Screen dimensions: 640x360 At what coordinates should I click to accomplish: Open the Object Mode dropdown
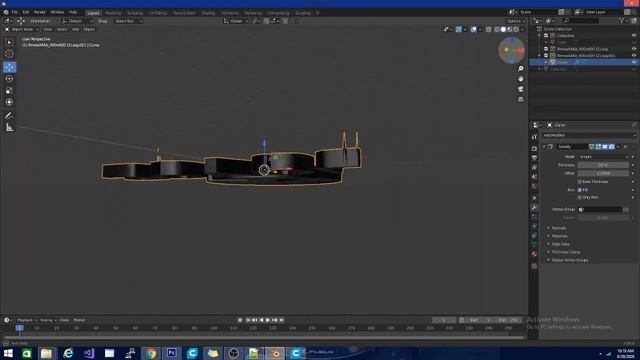click(x=22, y=29)
